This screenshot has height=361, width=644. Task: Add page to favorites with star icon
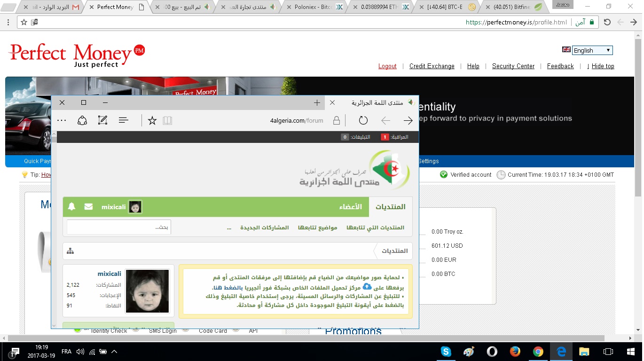click(152, 121)
